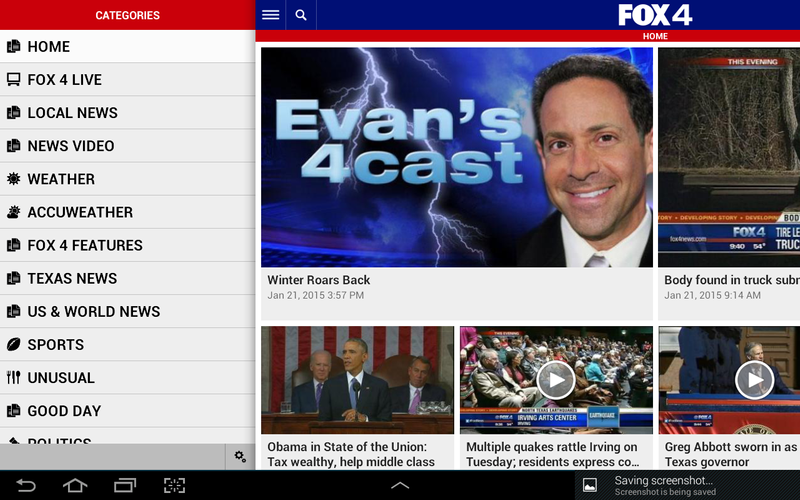Tap the news icon beside NEWS VIDEO
800x500 pixels.
point(14,145)
